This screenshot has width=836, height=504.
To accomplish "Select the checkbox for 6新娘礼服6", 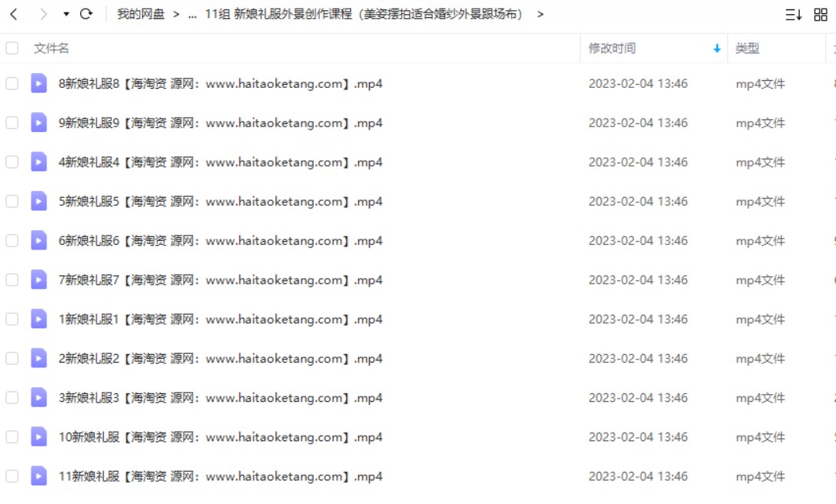I will point(12,240).
